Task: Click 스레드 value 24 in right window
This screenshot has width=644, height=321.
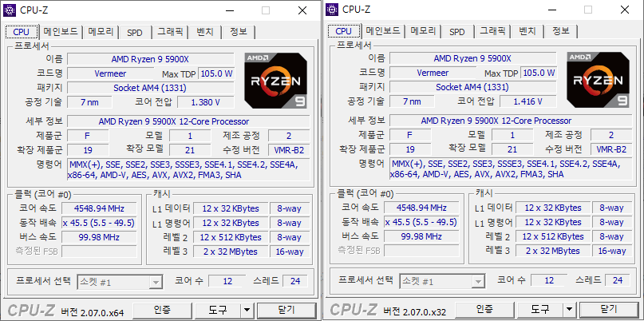Action: (x=618, y=281)
